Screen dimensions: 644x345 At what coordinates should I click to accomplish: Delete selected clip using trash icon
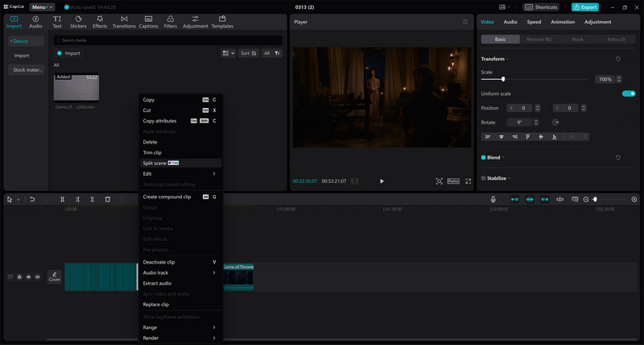108,199
